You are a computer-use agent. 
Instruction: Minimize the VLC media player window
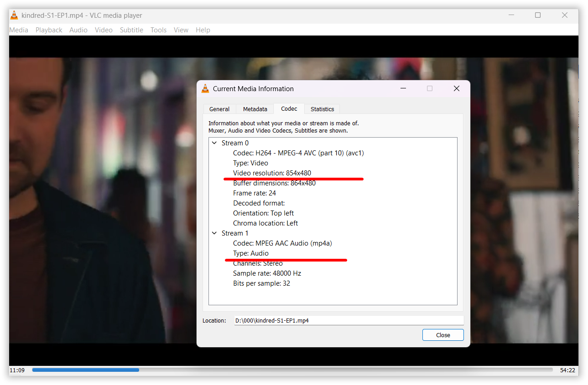pos(511,15)
